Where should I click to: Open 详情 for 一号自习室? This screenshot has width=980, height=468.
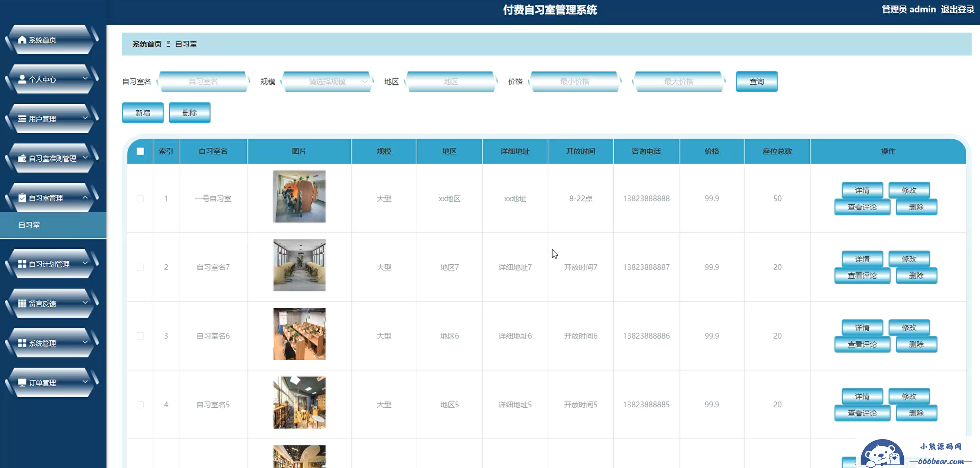coord(862,190)
